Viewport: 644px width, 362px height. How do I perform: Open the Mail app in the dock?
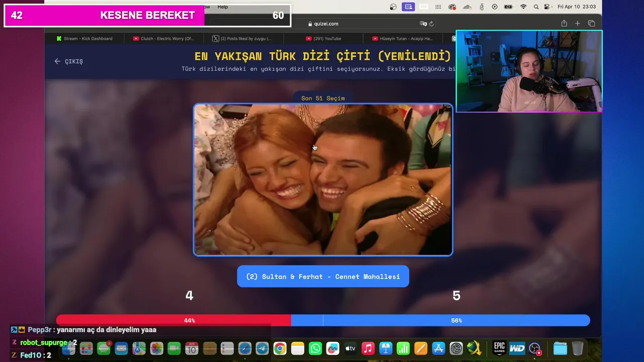tap(121, 348)
